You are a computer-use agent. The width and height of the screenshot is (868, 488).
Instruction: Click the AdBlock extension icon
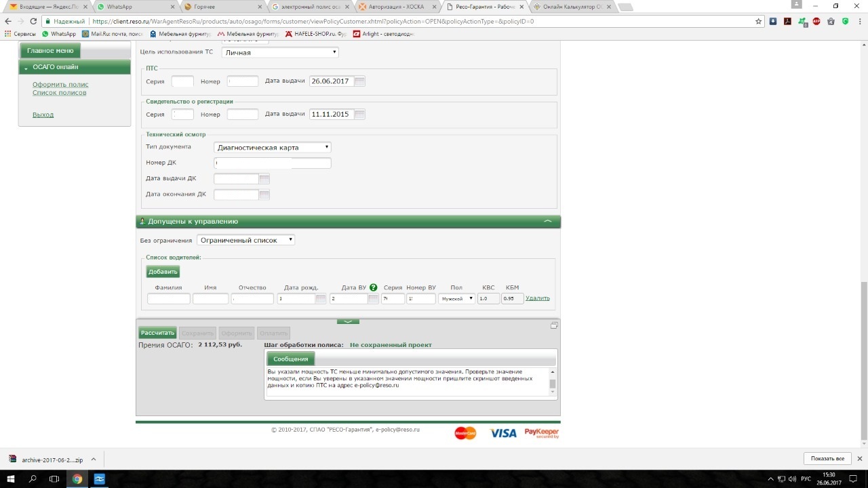tap(816, 21)
